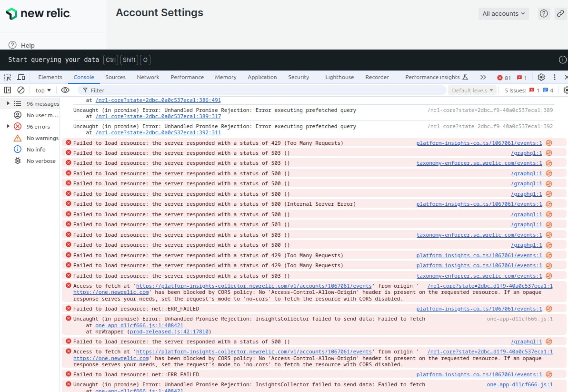
Task: Open the top context dropdown
Action: [x=43, y=90]
